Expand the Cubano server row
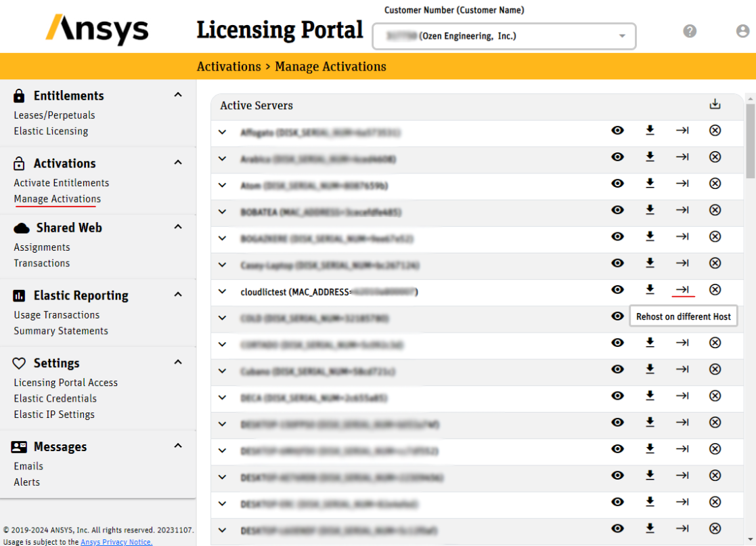This screenshot has width=756, height=546. click(222, 369)
